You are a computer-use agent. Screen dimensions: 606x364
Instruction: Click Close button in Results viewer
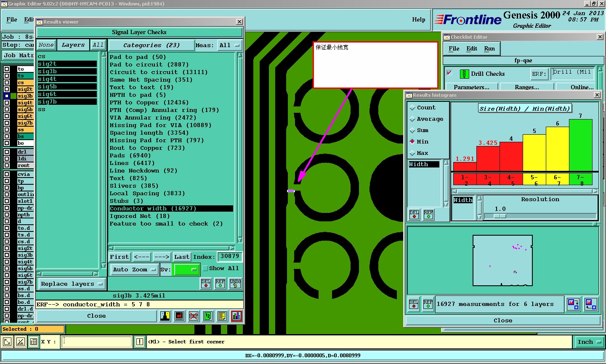(96, 316)
